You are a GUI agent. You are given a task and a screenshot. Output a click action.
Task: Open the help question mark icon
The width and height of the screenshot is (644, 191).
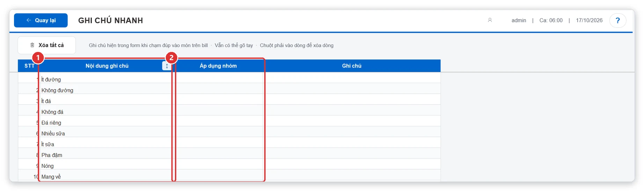(617, 20)
